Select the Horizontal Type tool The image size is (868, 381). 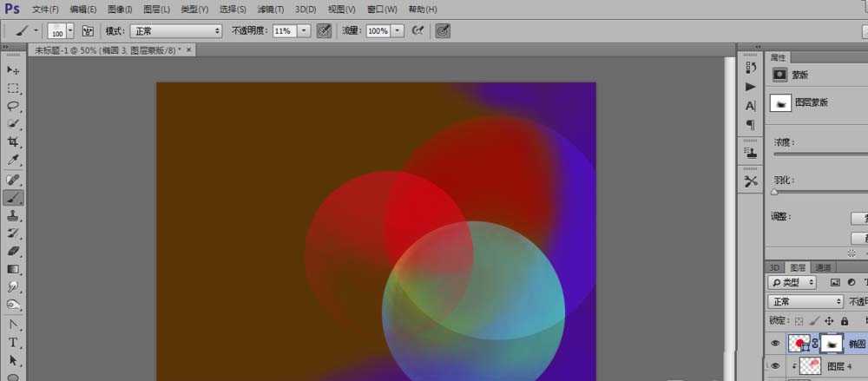coord(13,342)
